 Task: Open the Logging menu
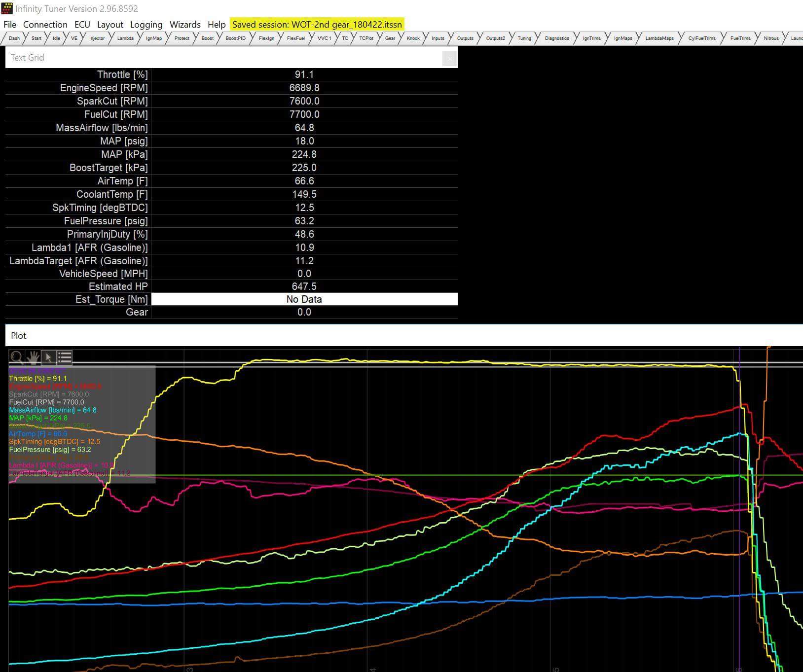(146, 25)
